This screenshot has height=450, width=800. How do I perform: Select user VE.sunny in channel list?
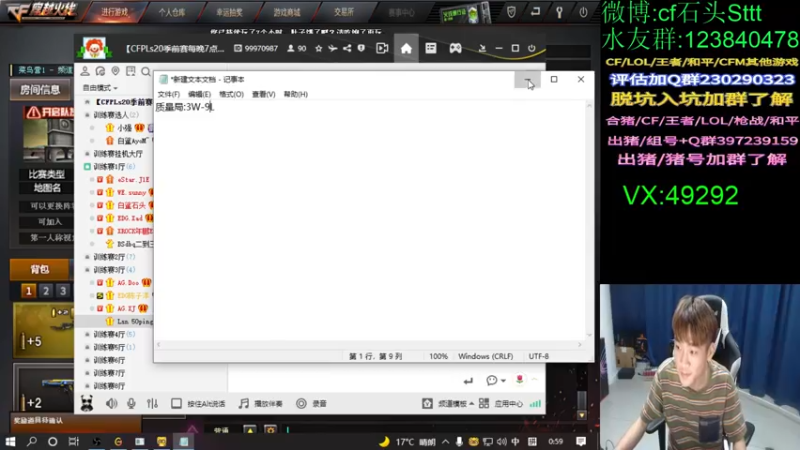click(132, 192)
